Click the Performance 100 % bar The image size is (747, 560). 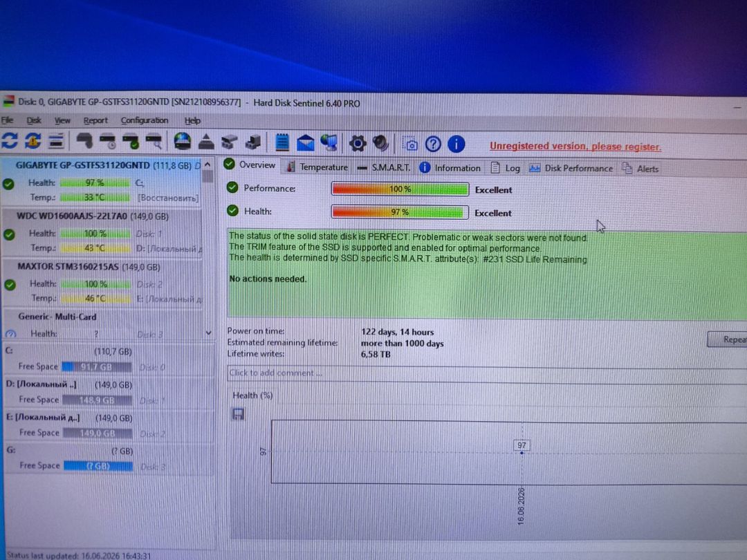click(400, 189)
